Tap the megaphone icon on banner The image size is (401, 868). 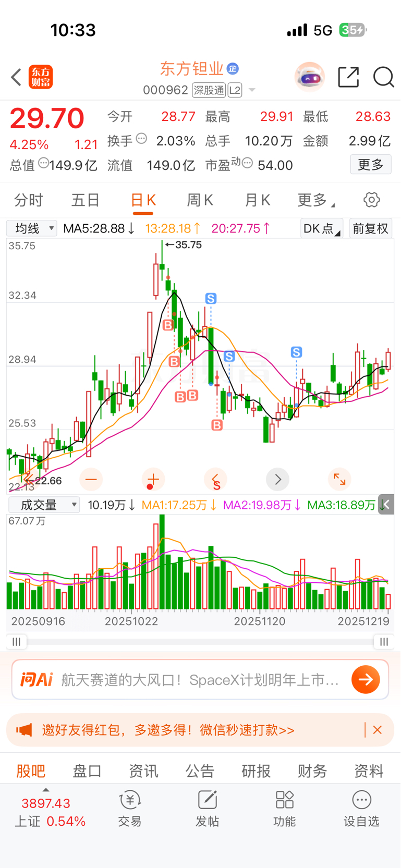(x=24, y=730)
